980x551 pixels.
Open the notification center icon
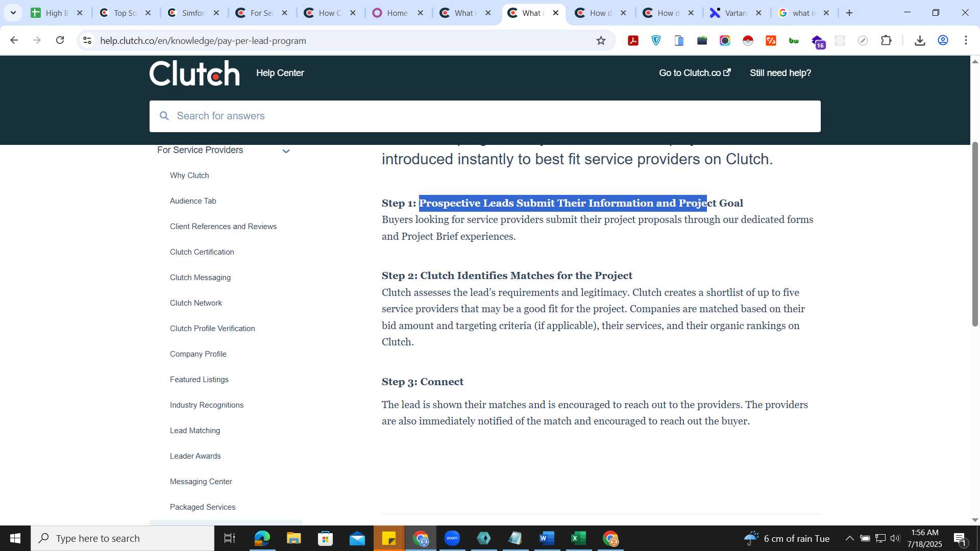960,538
